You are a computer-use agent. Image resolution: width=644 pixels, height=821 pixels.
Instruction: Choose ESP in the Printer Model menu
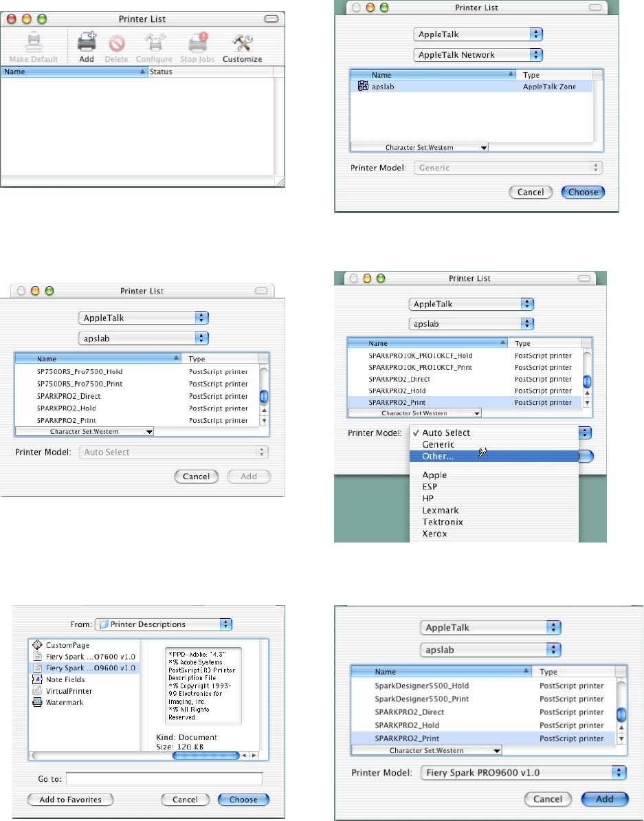point(493,486)
